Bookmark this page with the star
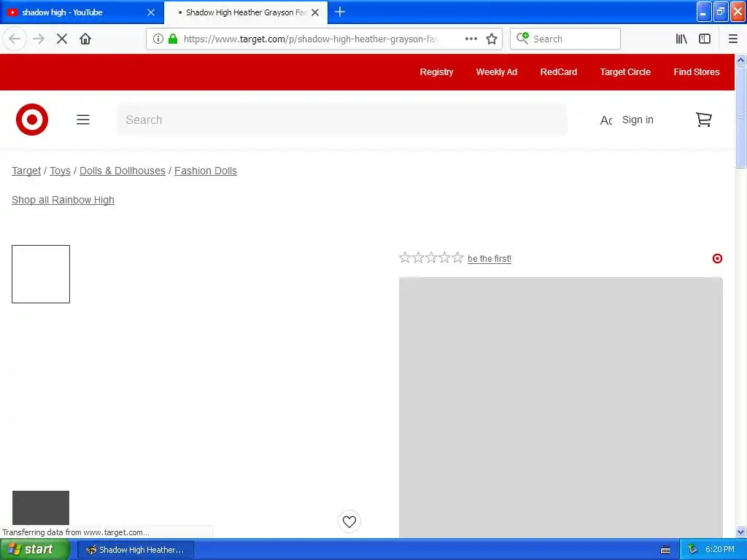747x560 pixels. click(492, 39)
